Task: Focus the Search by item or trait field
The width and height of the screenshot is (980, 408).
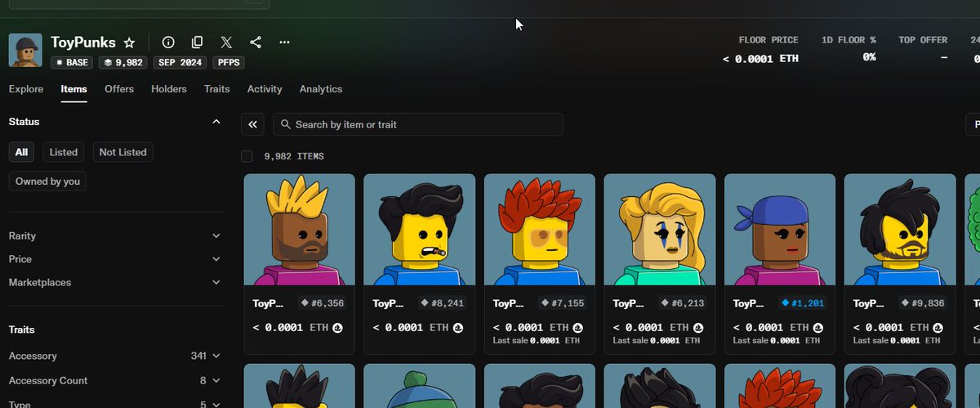Action: [418, 124]
